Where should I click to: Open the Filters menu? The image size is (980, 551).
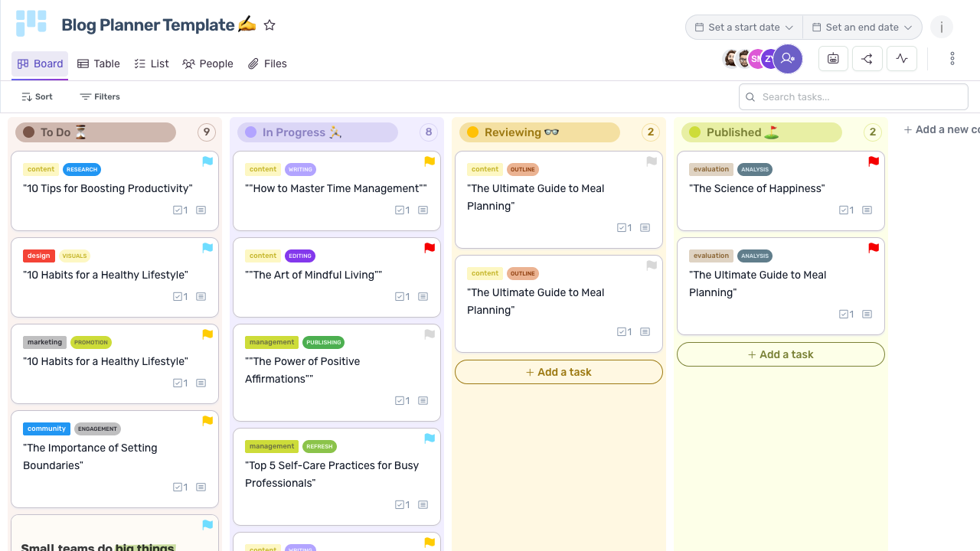coord(100,96)
